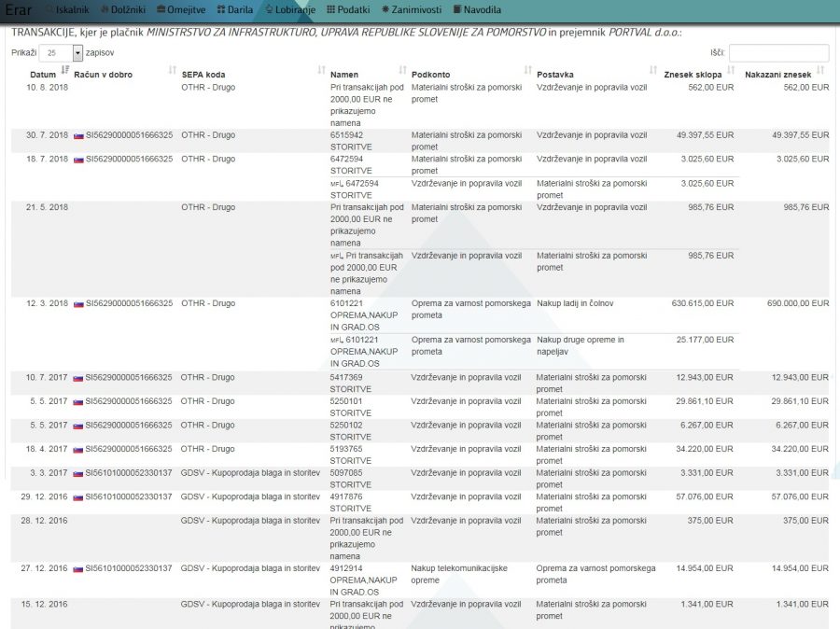Sort by the Znesek sklopa sort icon
The image size is (840, 629).
[x=730, y=70]
